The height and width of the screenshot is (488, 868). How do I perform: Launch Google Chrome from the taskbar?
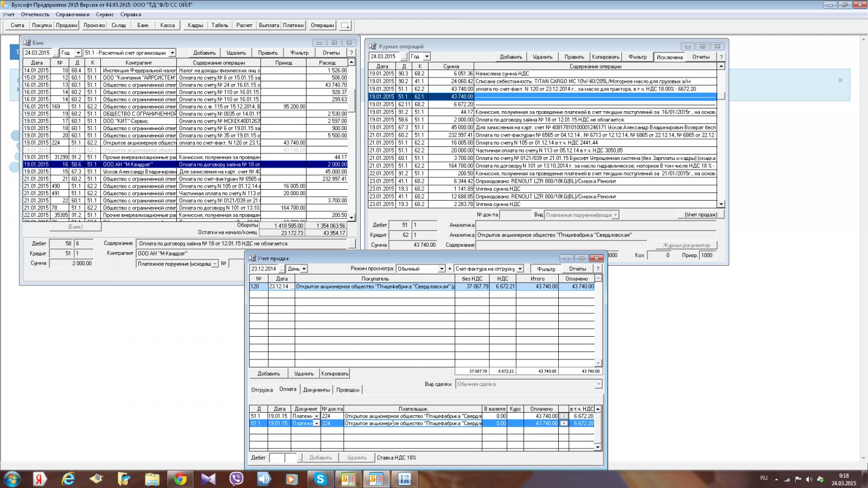180,479
